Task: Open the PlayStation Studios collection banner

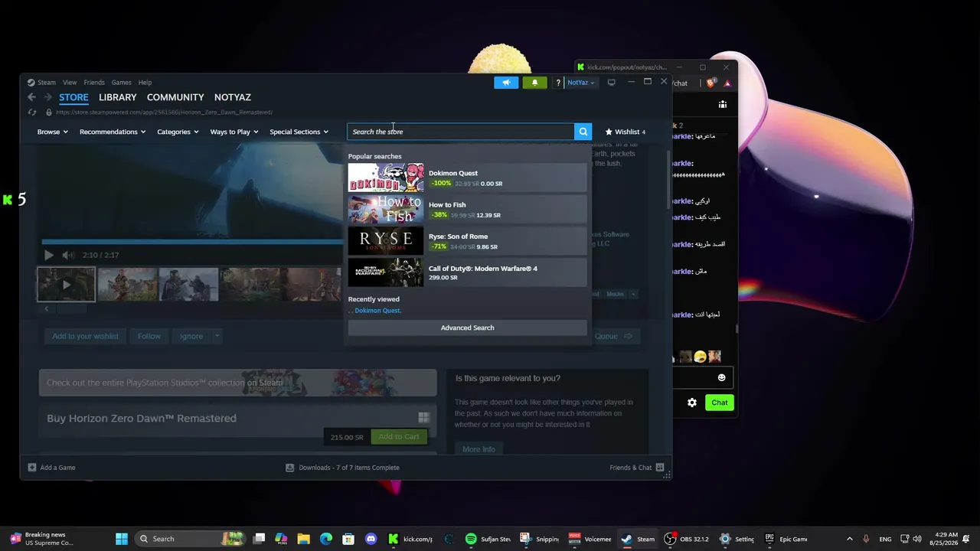Action: click(238, 383)
